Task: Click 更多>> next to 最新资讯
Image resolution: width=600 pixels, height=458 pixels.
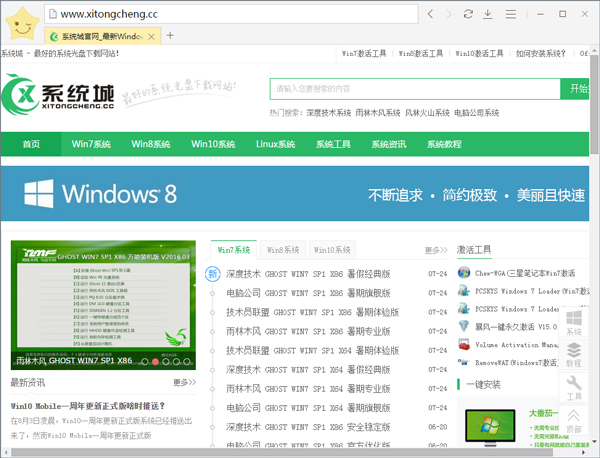Action: coord(184,382)
